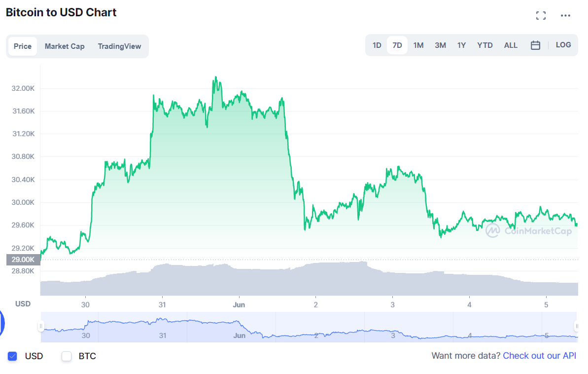Select the YTD time range
Viewport: 588px width, 374px height.
click(485, 45)
